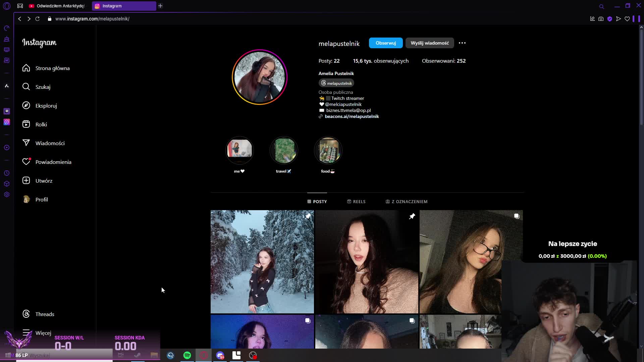The height and width of the screenshot is (362, 644).
Task: View Obserwowani: 252 list
Action: (x=444, y=61)
